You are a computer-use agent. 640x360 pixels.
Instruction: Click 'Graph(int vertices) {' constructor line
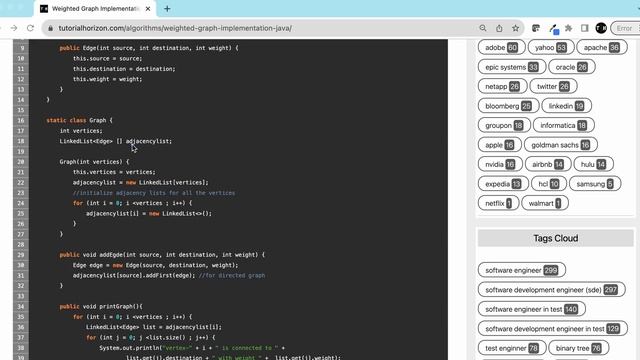coord(94,162)
